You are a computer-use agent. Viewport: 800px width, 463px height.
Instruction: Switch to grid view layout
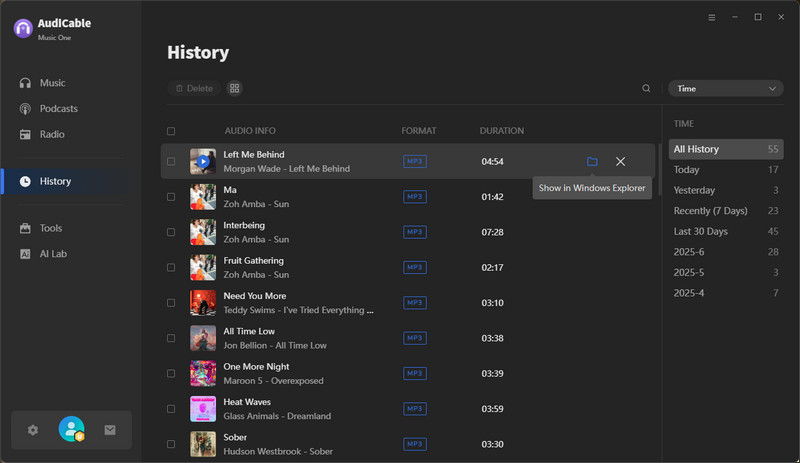(234, 88)
